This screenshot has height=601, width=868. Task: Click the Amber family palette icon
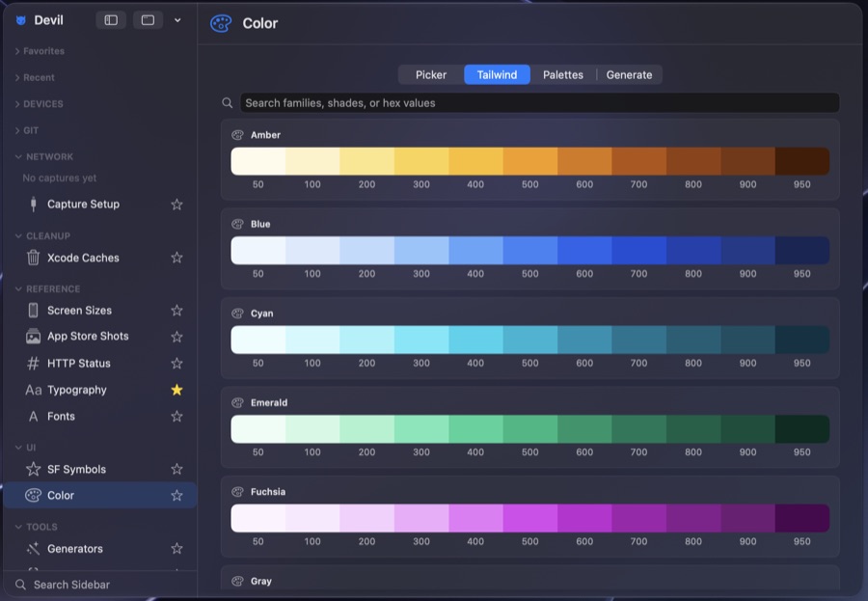(237, 135)
